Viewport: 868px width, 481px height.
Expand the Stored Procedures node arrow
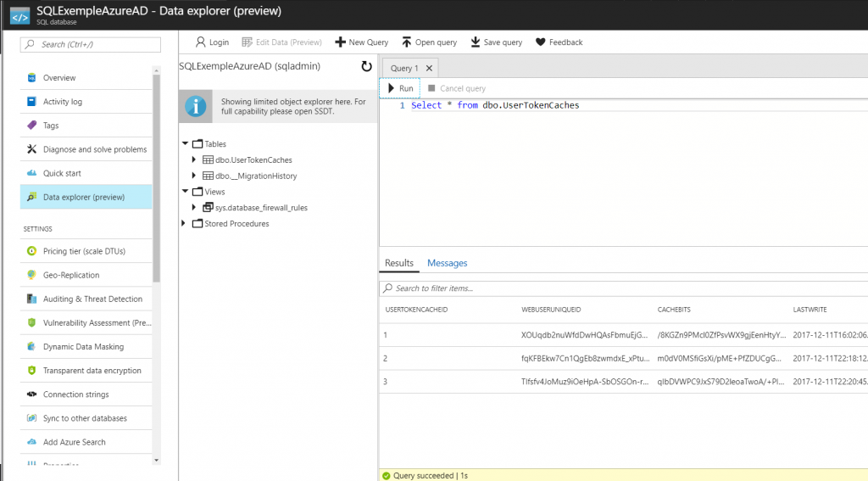click(x=183, y=223)
